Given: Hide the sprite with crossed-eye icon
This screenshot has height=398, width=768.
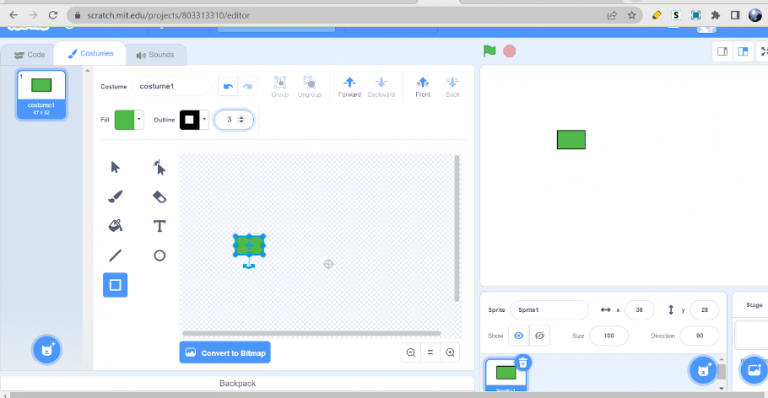Looking at the screenshot, I should point(540,336).
